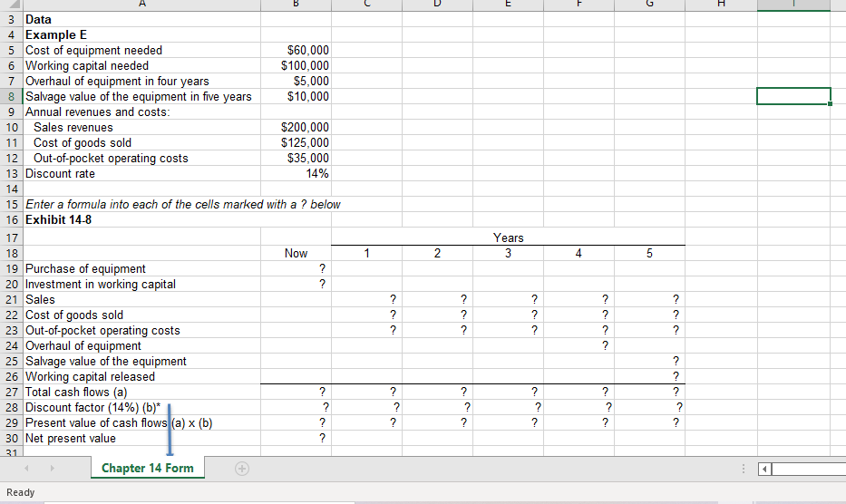Click the Ready status bar indicator
Screen dimensions: 846x504
(x=21, y=492)
